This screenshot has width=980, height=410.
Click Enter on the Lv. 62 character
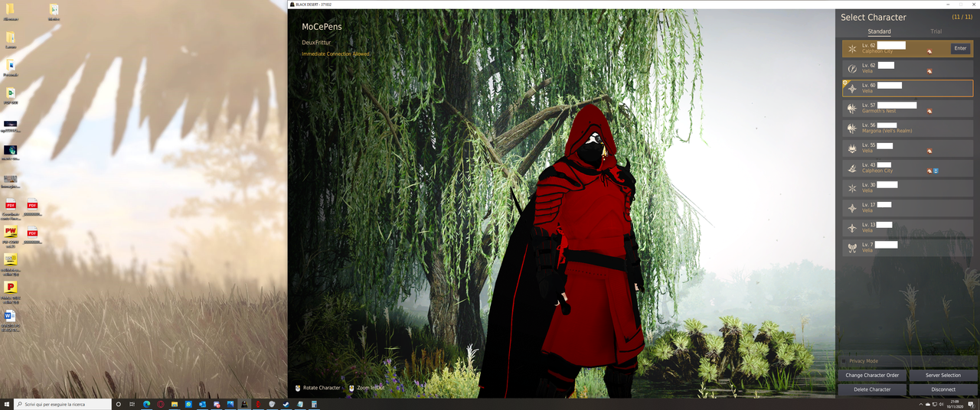point(960,48)
